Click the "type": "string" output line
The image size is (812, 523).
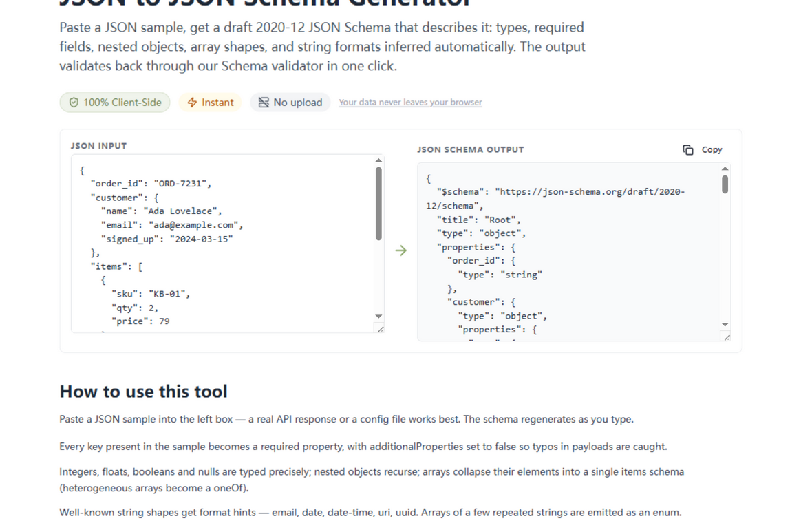click(500, 275)
